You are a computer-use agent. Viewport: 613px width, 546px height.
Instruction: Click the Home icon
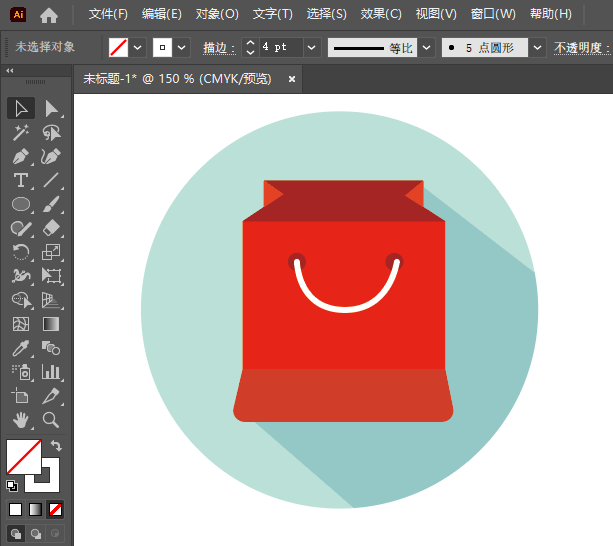49,15
